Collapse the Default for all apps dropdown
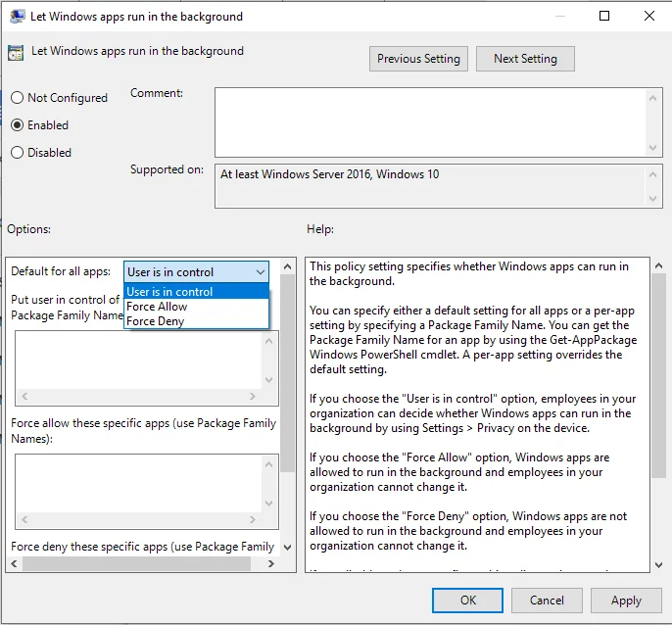 click(x=260, y=272)
